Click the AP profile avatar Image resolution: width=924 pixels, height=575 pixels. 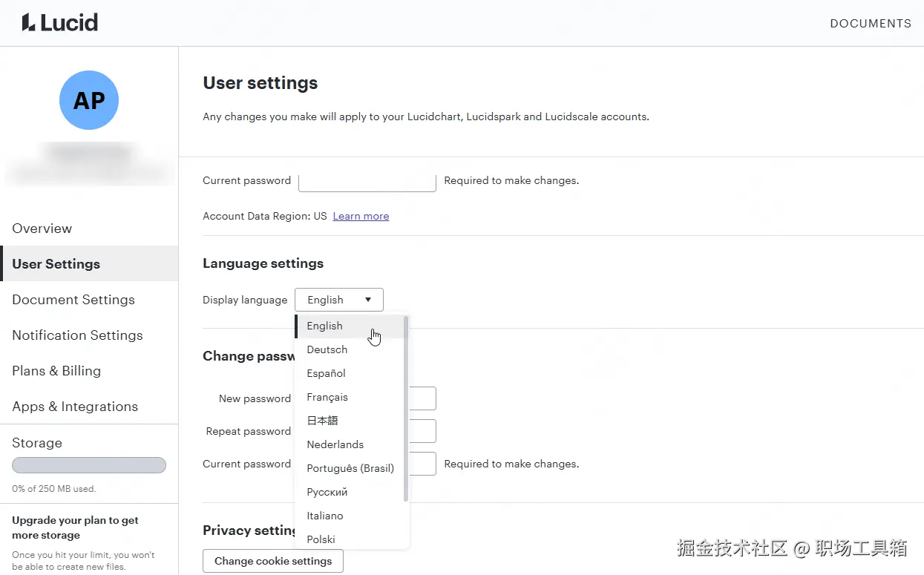click(89, 100)
